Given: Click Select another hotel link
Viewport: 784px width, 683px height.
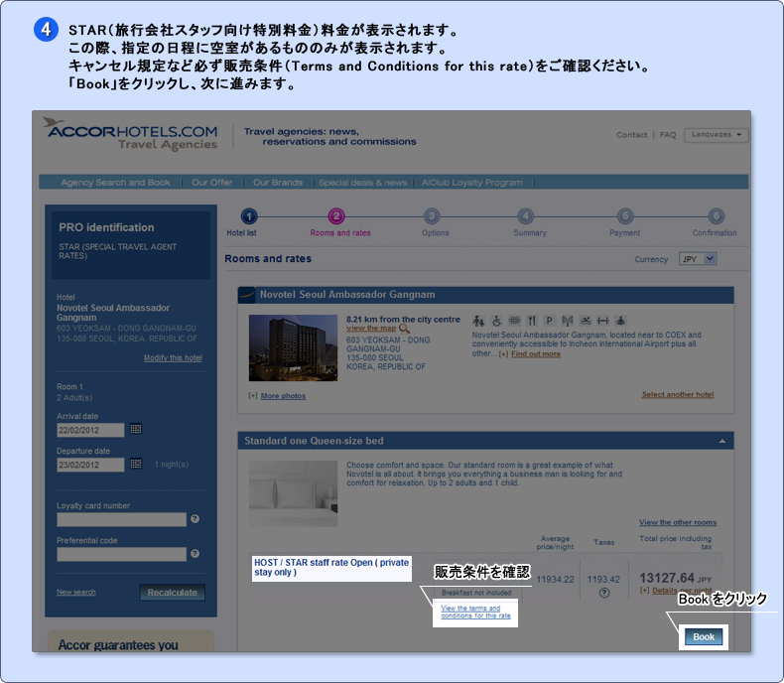Looking at the screenshot, I should [678, 394].
